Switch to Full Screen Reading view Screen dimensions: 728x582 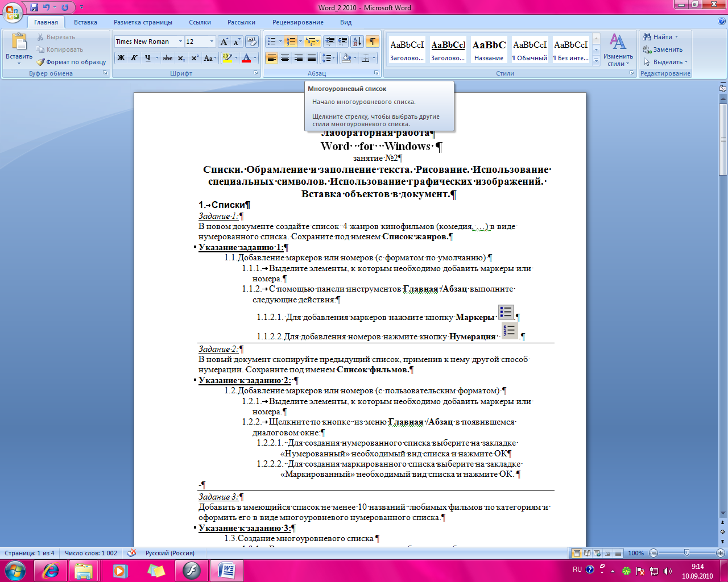click(x=587, y=553)
